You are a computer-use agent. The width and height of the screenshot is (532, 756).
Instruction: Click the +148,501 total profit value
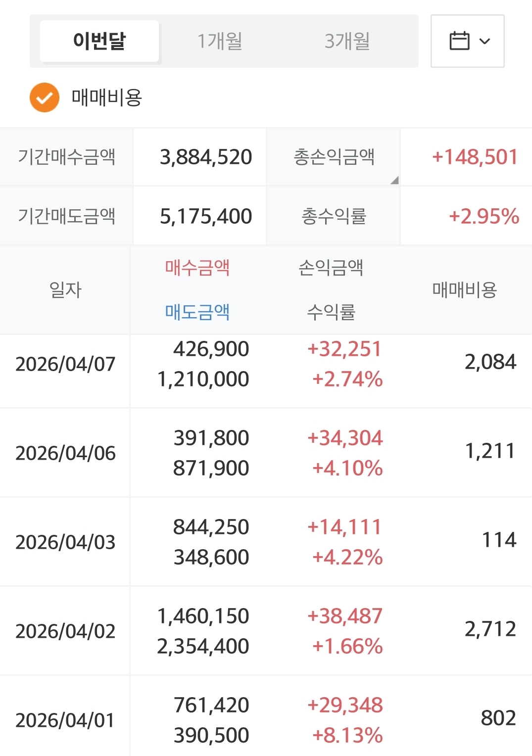point(475,157)
